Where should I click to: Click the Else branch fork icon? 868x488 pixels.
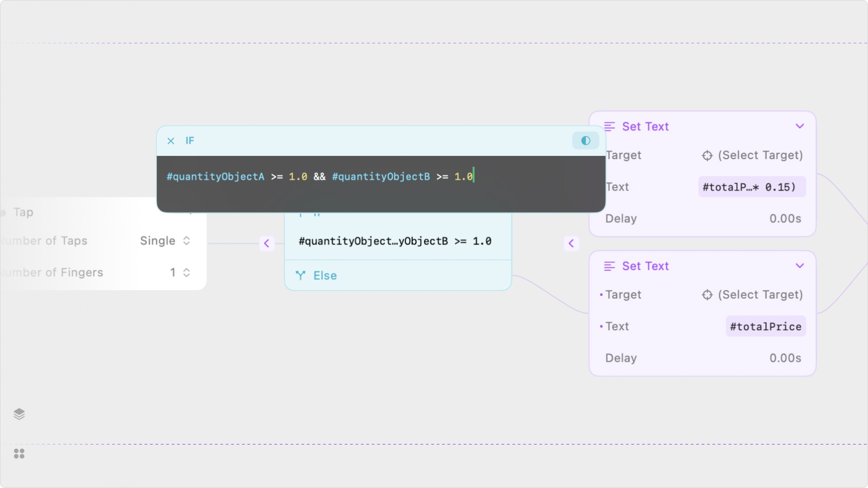[301, 276]
